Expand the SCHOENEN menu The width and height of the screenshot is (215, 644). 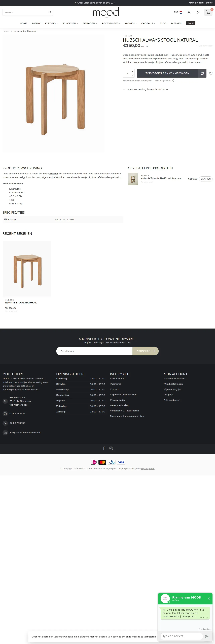[70, 23]
